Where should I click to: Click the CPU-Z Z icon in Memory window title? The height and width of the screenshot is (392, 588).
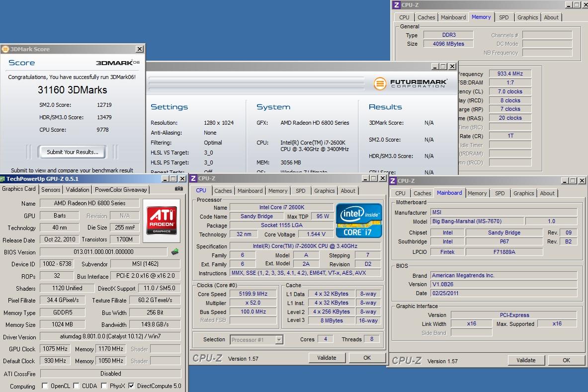tap(397, 5)
